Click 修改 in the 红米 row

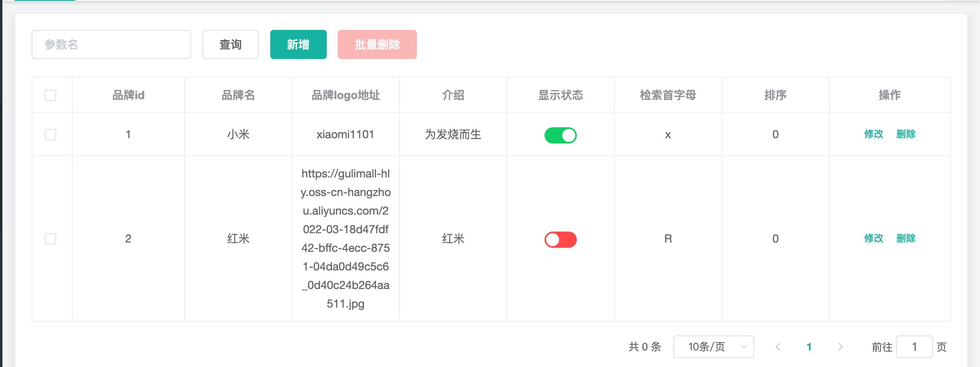(x=874, y=238)
